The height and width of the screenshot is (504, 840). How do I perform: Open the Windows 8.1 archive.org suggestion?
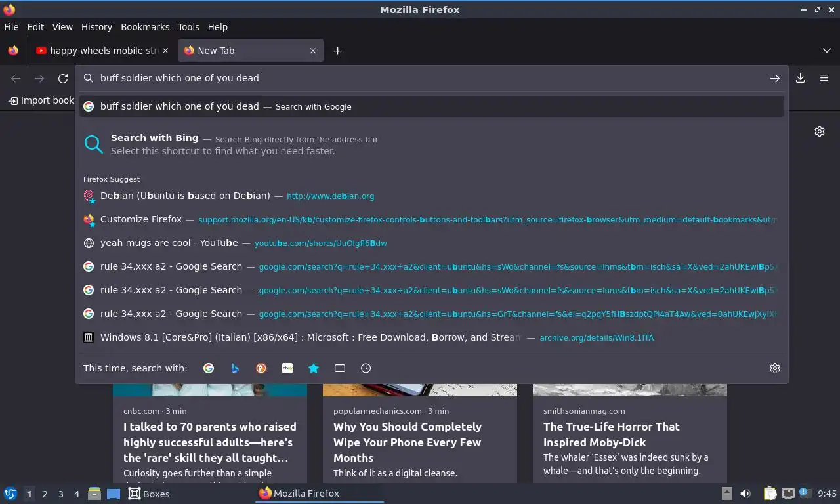pos(432,337)
